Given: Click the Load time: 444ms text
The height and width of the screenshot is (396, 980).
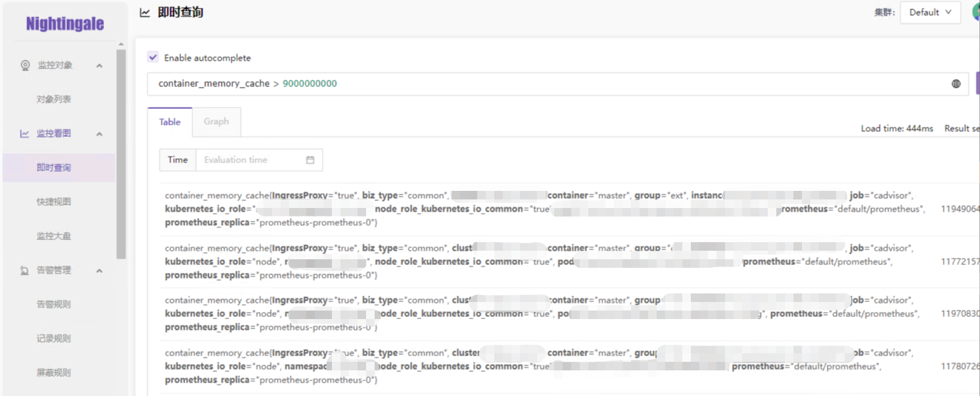Looking at the screenshot, I should point(897,129).
